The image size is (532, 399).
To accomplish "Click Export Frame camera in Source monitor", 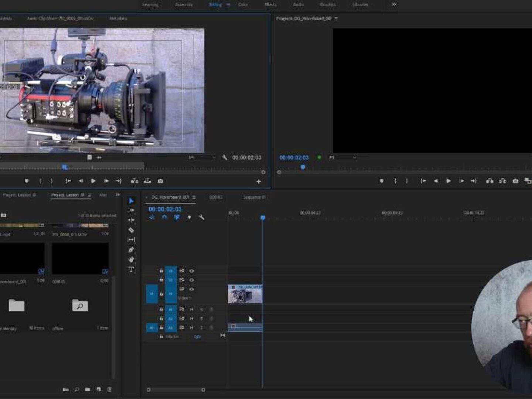I will click(x=160, y=181).
